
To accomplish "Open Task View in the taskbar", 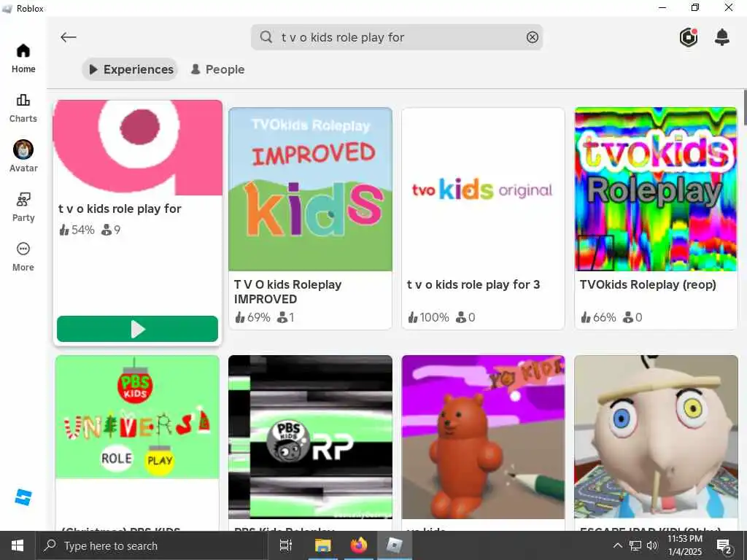I will pos(286,545).
